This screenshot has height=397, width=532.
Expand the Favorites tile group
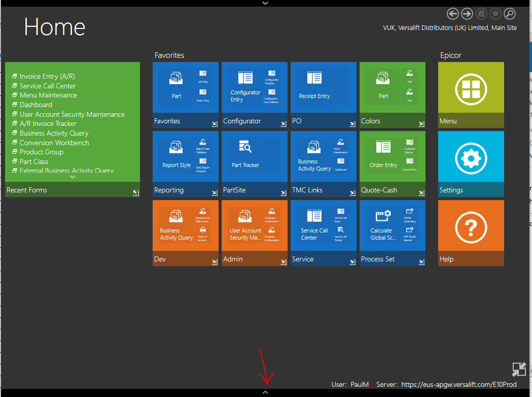coord(215,124)
